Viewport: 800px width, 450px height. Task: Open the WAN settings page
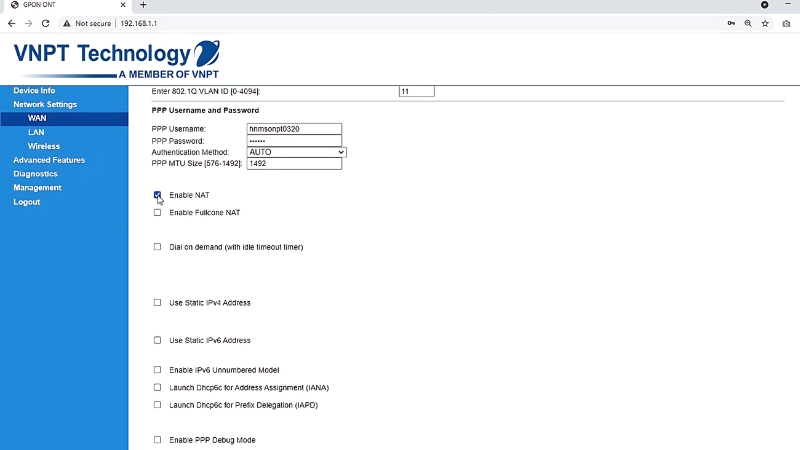coord(37,118)
